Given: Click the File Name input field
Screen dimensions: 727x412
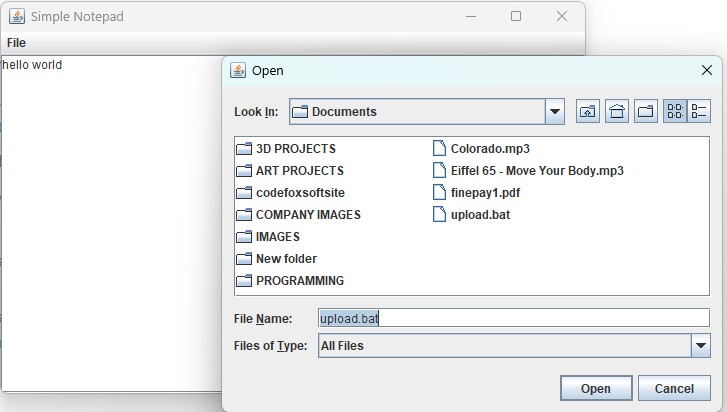Looking at the screenshot, I should pos(514,318).
